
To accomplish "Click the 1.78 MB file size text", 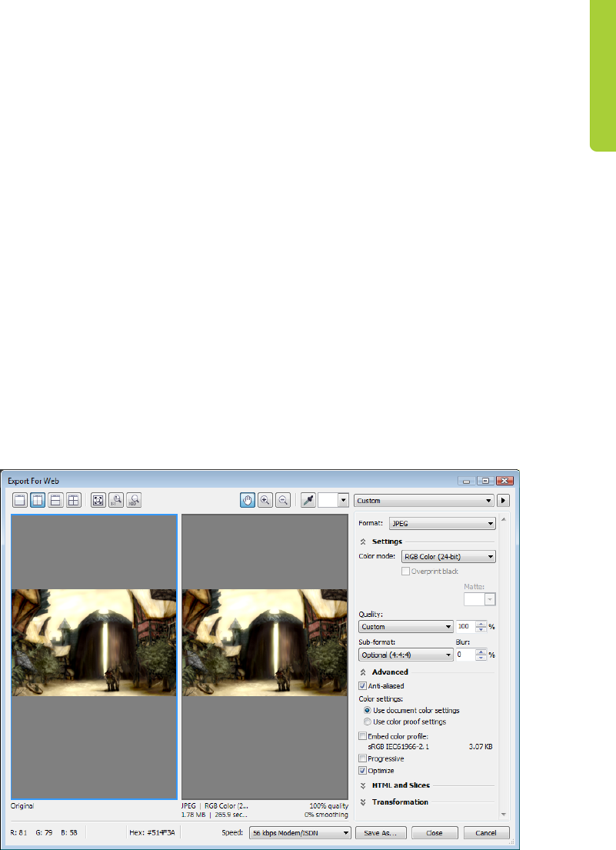I will pyautogui.click(x=194, y=815).
